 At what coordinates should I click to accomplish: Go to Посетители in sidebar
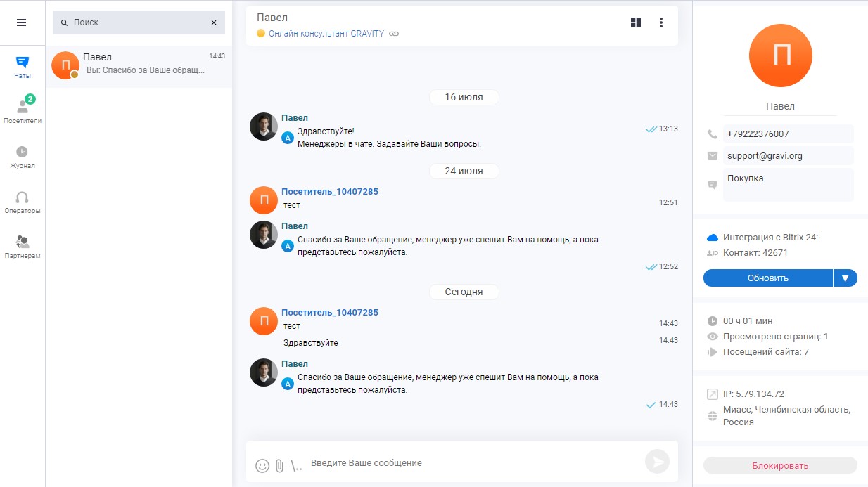[23, 111]
